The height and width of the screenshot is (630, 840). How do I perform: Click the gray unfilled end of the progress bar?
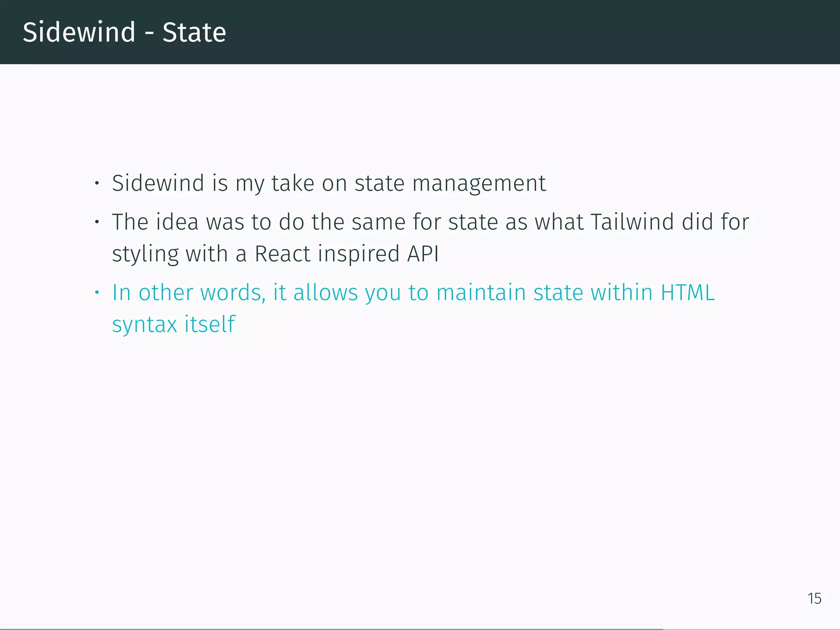tap(751, 629)
